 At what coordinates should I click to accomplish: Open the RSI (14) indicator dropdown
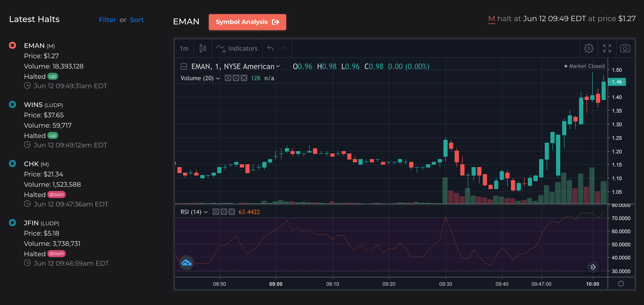pyautogui.click(x=206, y=212)
